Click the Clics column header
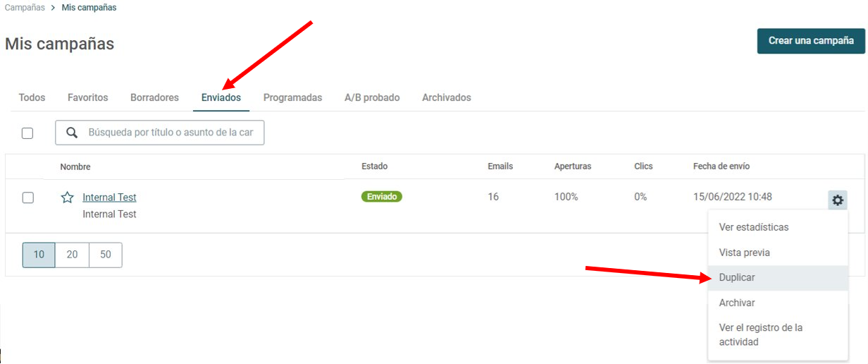This screenshot has height=364, width=868. coord(643,166)
